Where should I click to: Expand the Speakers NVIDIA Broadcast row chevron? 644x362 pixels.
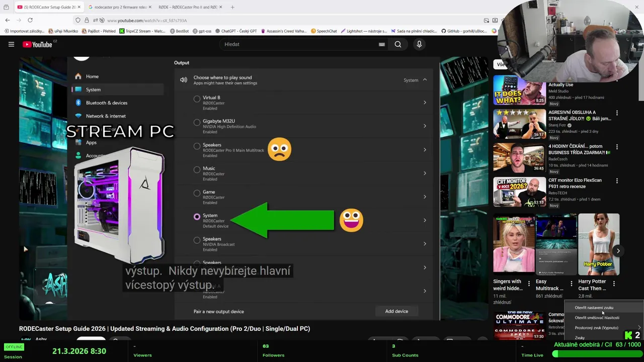click(425, 244)
